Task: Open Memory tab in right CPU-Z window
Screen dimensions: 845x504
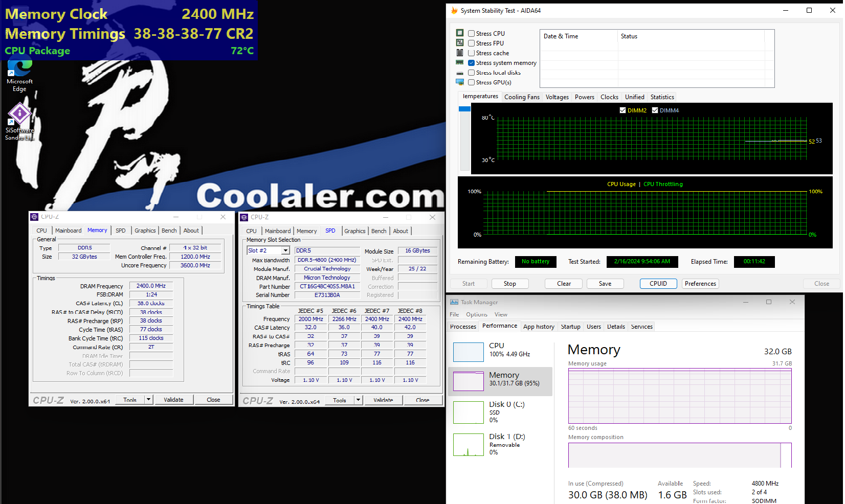Action: (306, 231)
